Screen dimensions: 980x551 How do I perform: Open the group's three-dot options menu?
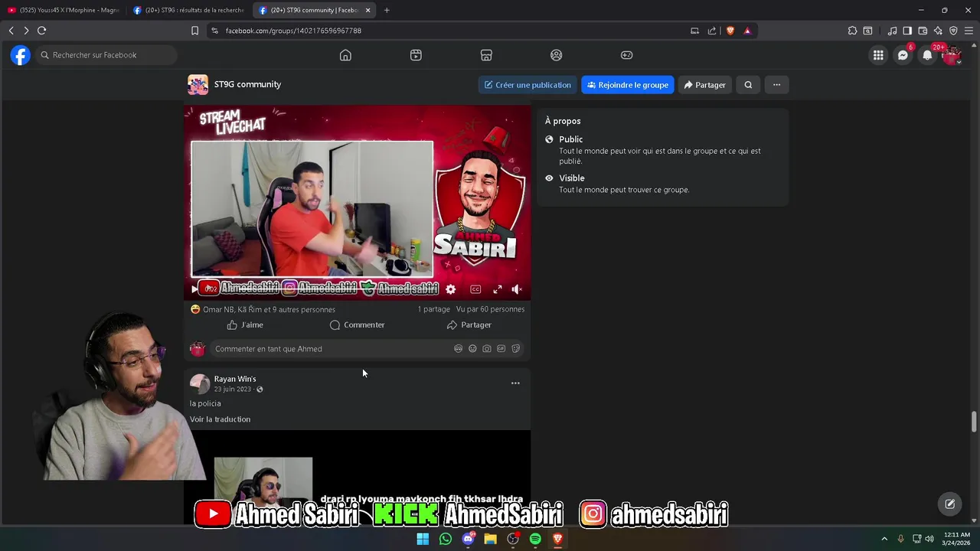pyautogui.click(x=776, y=85)
